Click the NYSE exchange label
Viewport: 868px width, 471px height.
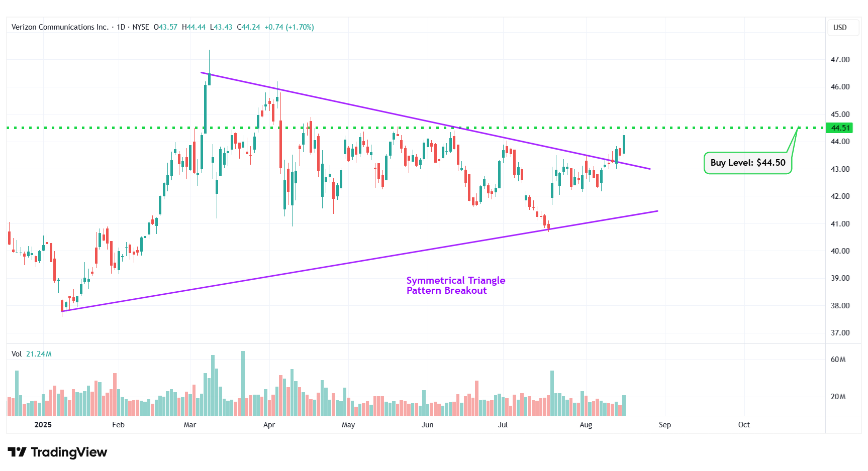tap(141, 27)
